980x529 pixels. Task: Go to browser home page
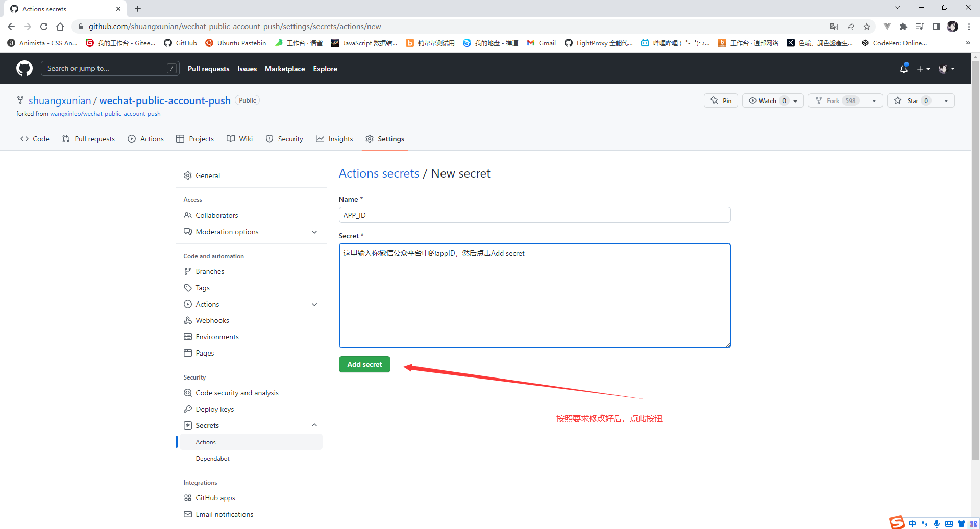pyautogui.click(x=60, y=27)
